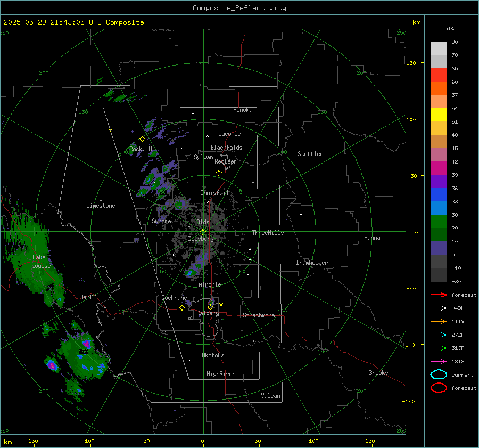479x448 pixels.
Task: Click the Vulcan label
Action: pyautogui.click(x=271, y=396)
